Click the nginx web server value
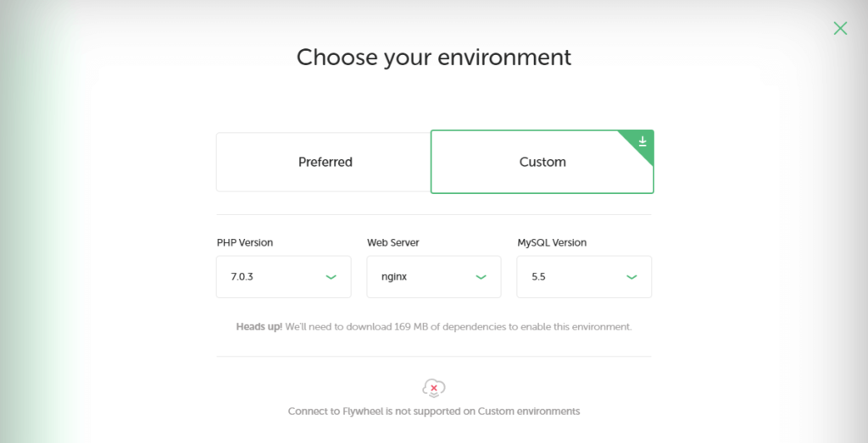The height and width of the screenshot is (443, 868). [394, 277]
